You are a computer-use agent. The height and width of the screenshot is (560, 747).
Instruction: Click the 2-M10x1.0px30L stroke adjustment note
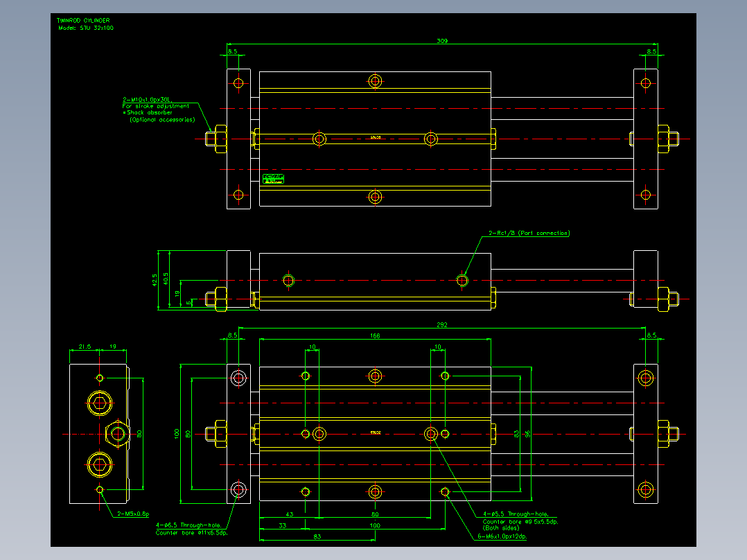coord(146,100)
